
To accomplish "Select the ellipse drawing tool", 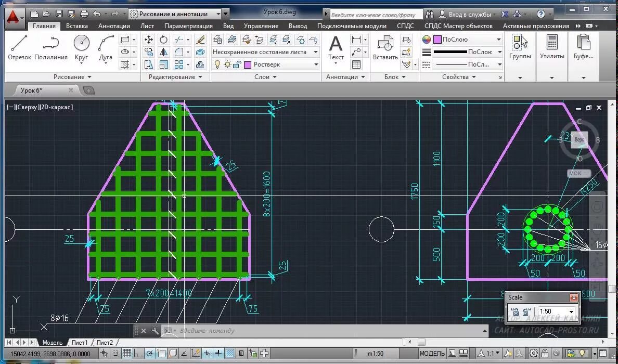I will [125, 51].
